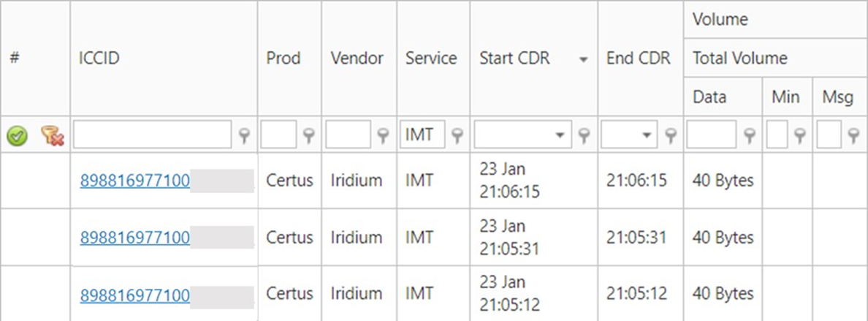This screenshot has width=868, height=321.
Task: Open the End CDR filter dropdown
Action: [647, 135]
